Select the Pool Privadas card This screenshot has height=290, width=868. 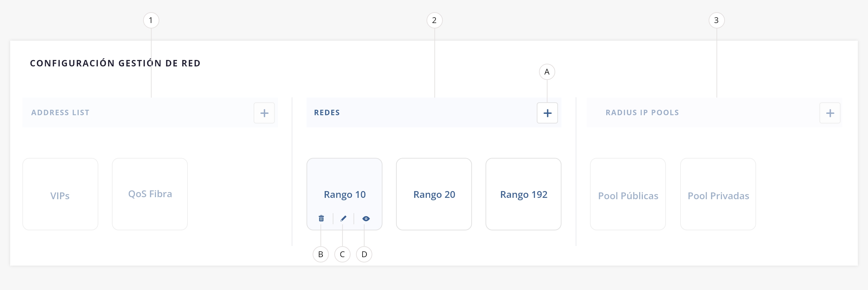[718, 194]
